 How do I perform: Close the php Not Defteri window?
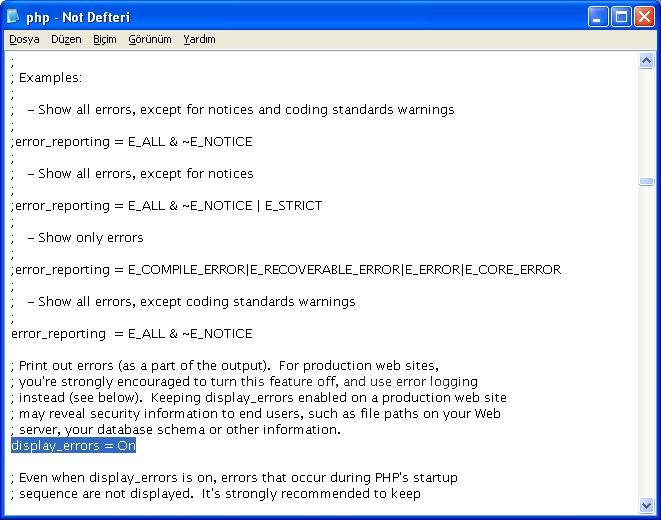[643, 17]
